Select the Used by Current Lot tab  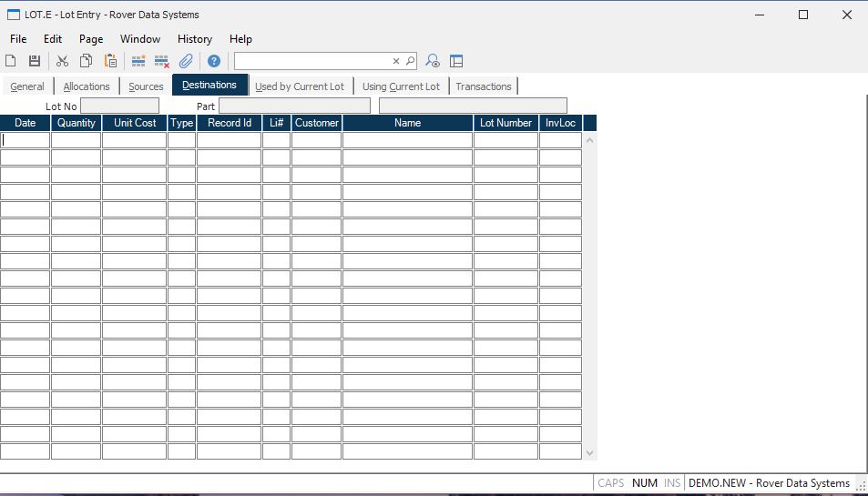pyautogui.click(x=300, y=86)
